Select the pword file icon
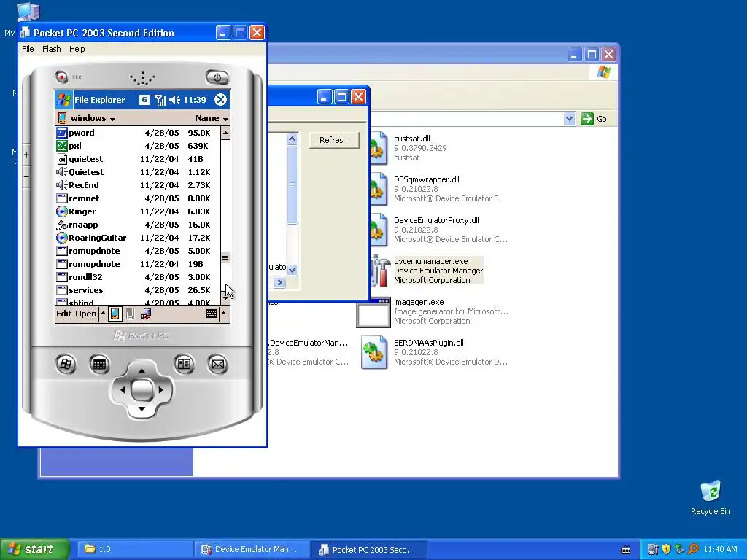The image size is (747, 560). [62, 133]
